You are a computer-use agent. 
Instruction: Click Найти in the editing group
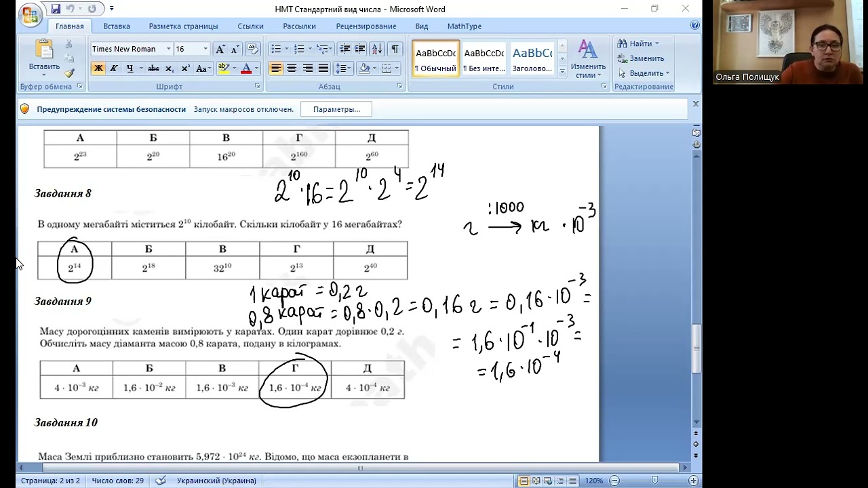click(x=637, y=43)
